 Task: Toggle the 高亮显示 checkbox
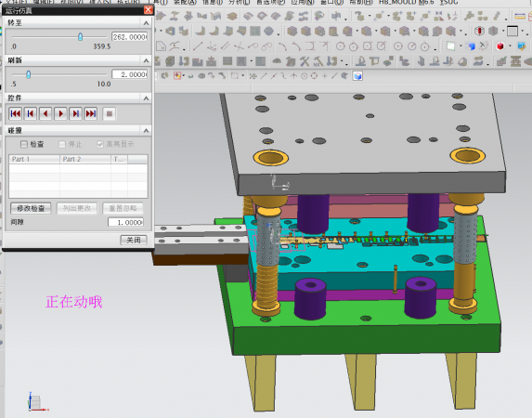99,144
